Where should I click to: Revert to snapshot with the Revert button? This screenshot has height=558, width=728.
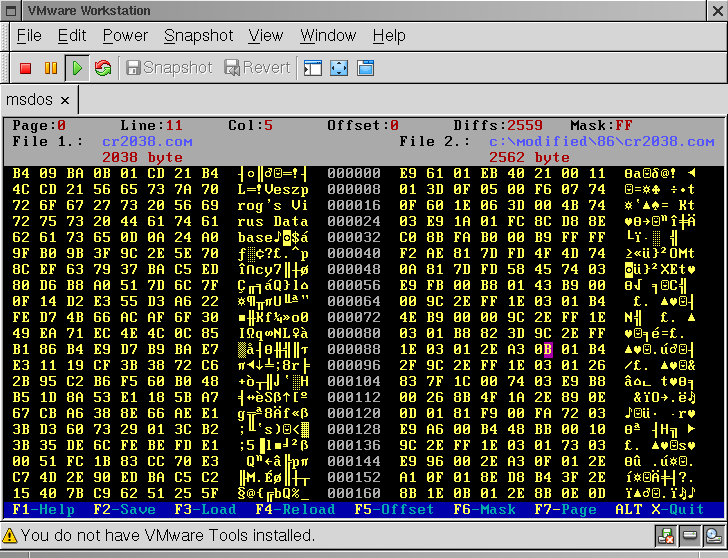(257, 68)
